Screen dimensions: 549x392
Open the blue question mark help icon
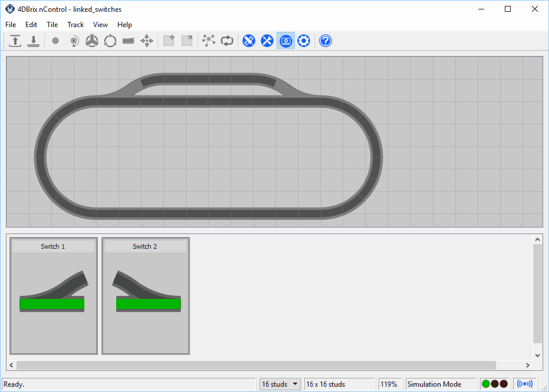pos(326,41)
